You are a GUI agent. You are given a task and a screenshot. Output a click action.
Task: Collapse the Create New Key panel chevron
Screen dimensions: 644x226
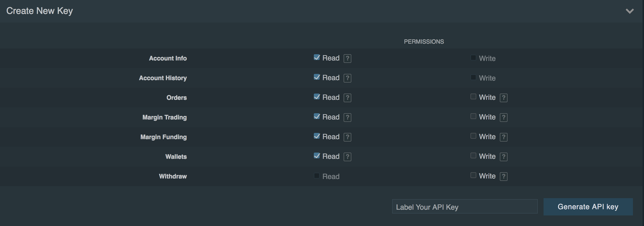click(x=630, y=11)
